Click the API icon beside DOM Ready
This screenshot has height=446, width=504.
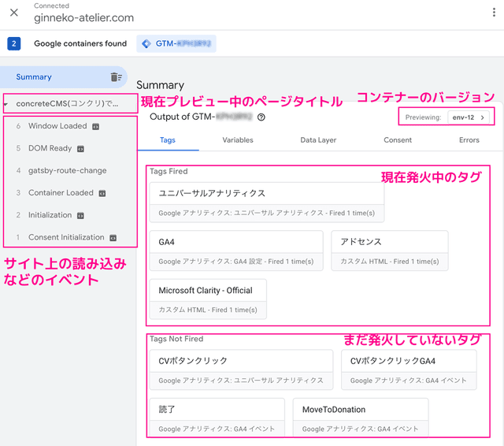[80, 149]
